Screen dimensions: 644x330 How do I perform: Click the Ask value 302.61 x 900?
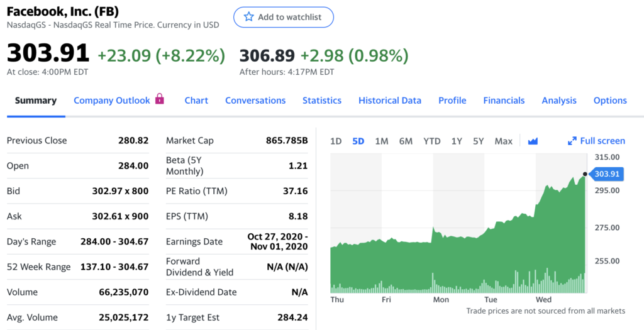coord(120,216)
